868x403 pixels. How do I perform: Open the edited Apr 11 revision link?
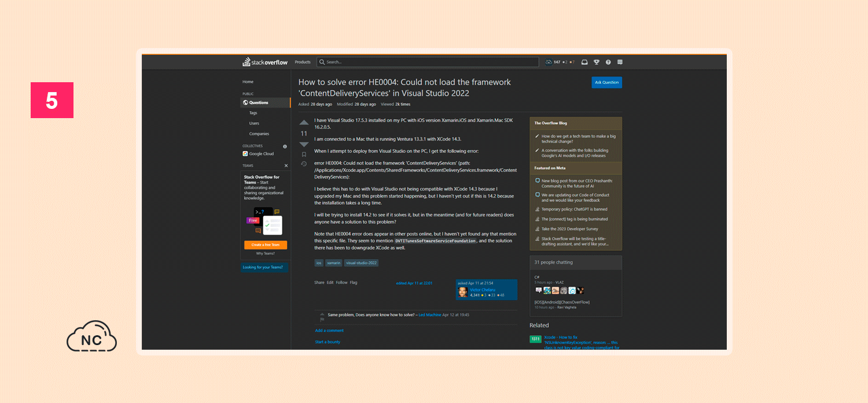click(x=414, y=283)
